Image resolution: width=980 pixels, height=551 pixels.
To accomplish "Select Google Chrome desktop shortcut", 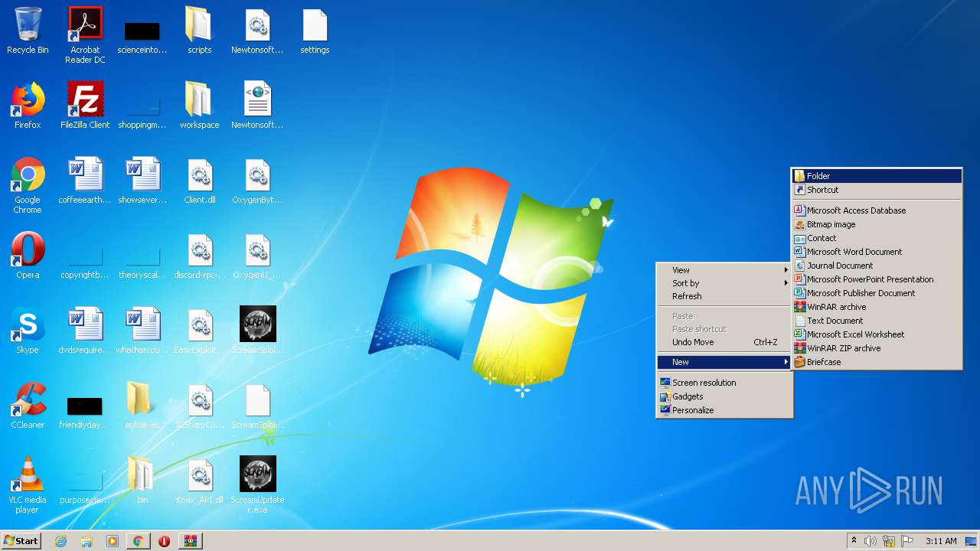I will pos(28,185).
